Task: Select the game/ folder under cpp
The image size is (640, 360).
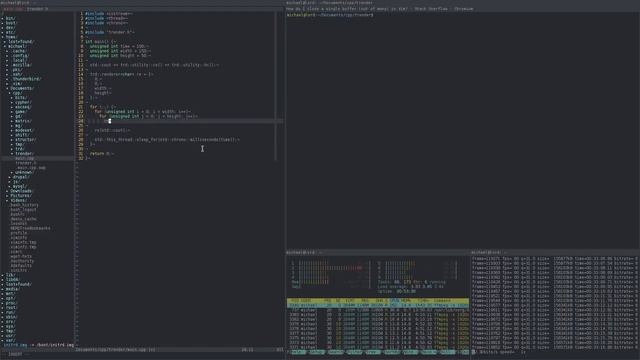Action: (x=21, y=111)
